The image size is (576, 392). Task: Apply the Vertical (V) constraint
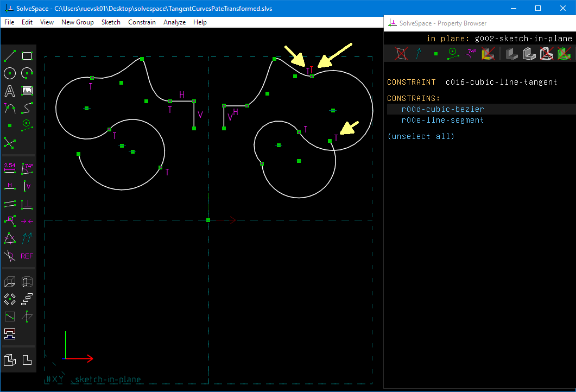27,186
